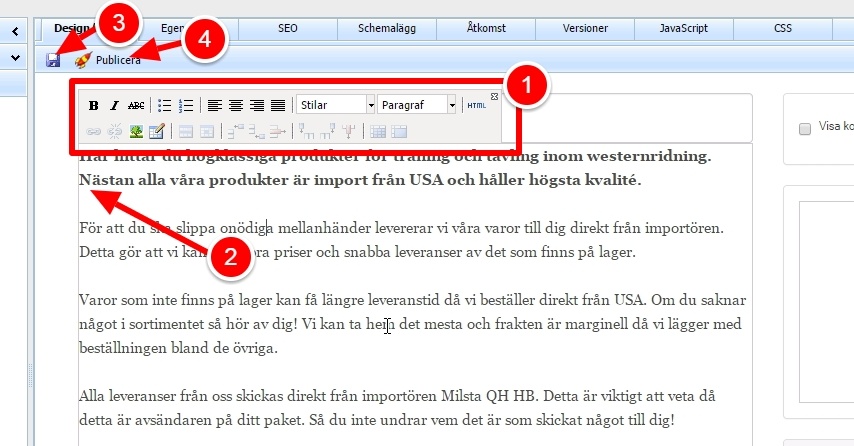Click the floppy disk save icon
854x446 pixels.
point(53,60)
